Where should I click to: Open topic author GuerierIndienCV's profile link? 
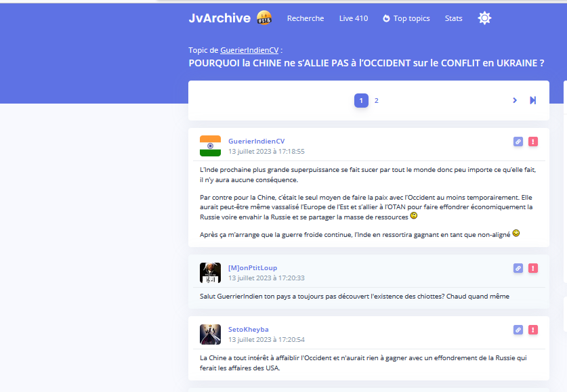(249, 50)
